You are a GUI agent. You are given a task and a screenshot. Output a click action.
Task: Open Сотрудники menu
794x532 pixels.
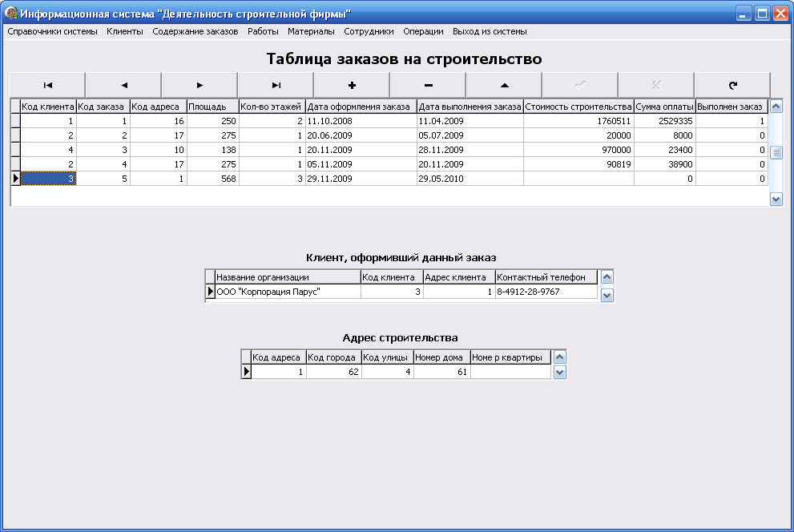pyautogui.click(x=369, y=31)
